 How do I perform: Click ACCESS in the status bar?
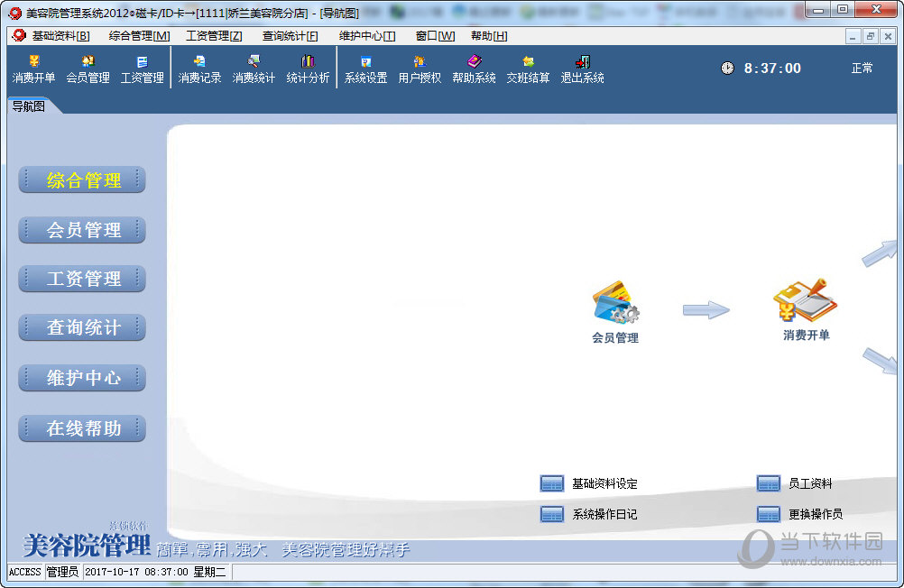coord(24,572)
